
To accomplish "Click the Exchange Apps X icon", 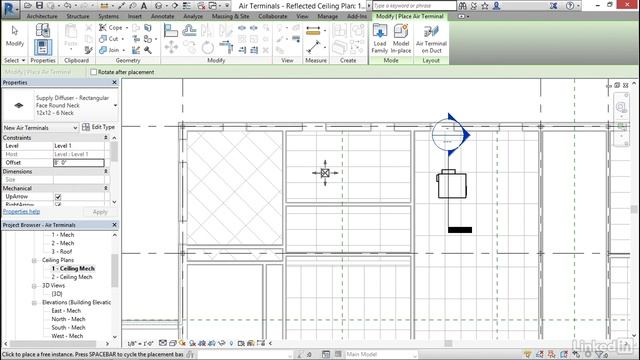I will tap(553, 6).
